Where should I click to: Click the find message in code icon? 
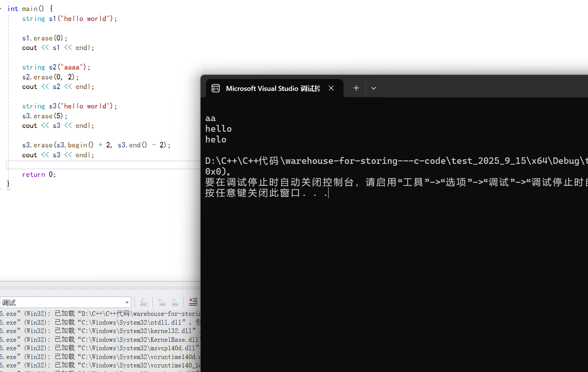coord(144,302)
